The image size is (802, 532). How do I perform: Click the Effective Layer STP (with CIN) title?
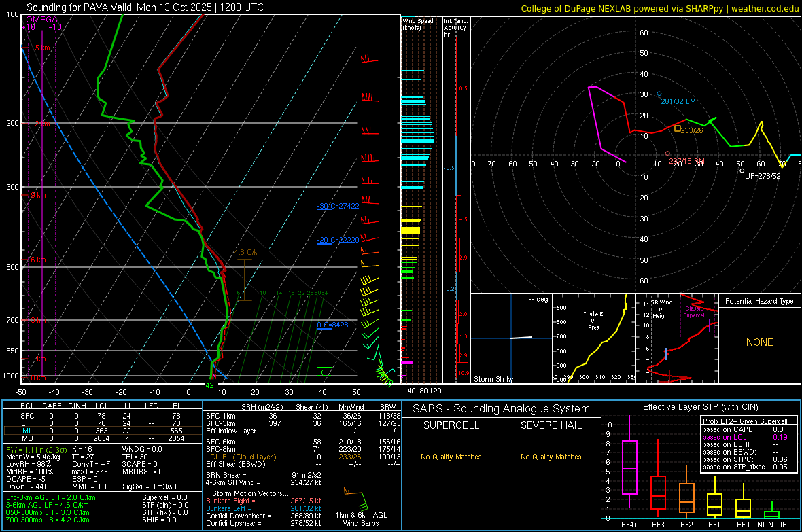(x=700, y=407)
